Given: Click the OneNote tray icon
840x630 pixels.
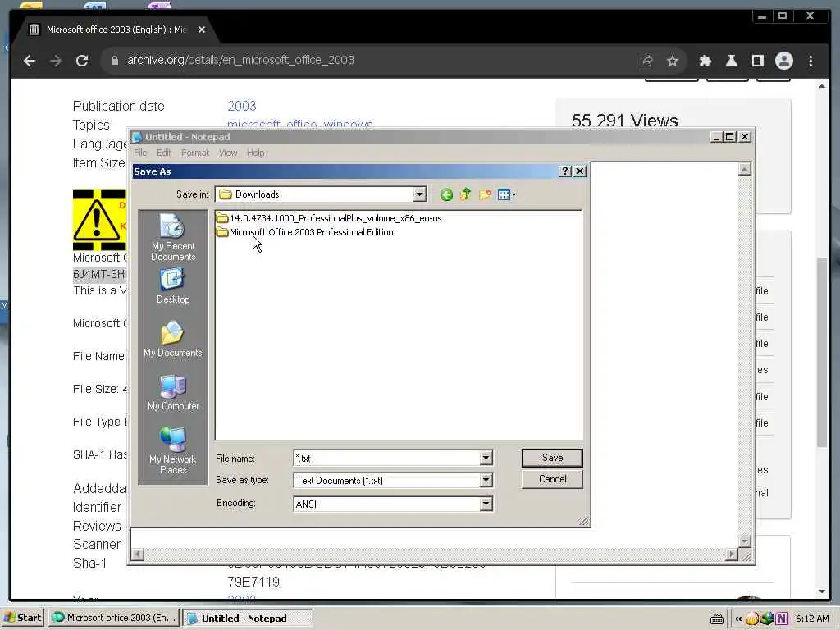Looking at the screenshot, I should click(x=782, y=619).
